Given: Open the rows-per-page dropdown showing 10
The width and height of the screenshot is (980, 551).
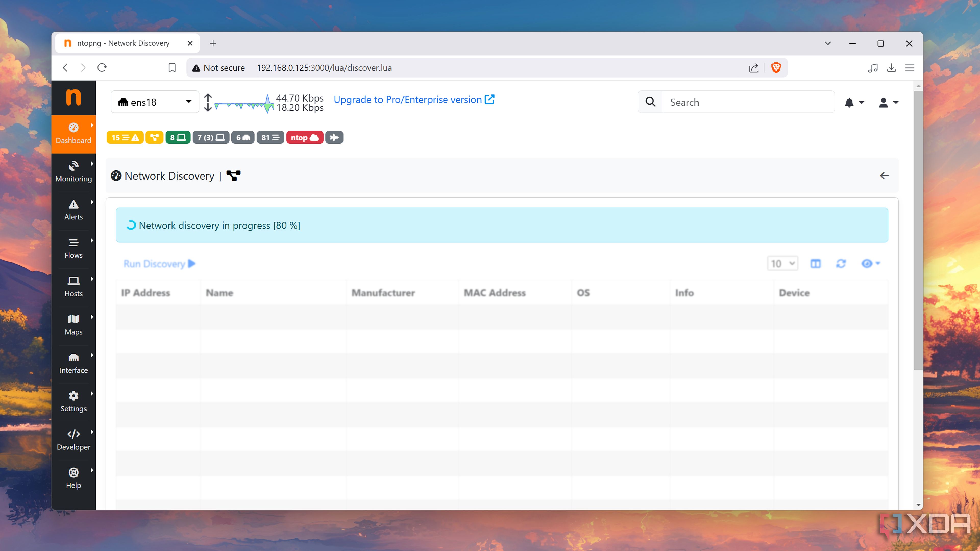Looking at the screenshot, I should coord(782,263).
